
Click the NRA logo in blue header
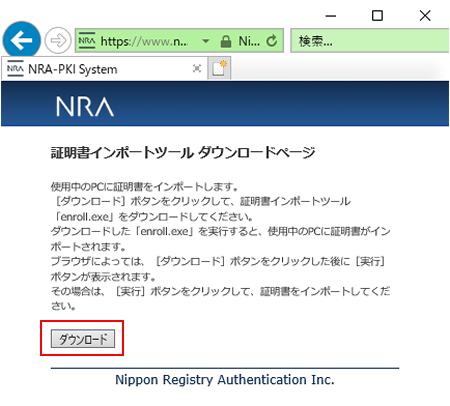(85, 107)
